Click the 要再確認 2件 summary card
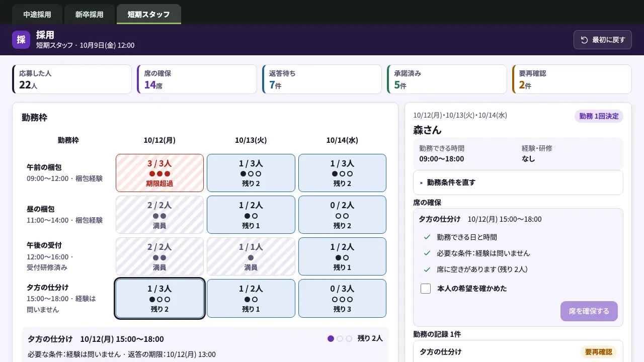Viewport: 644px width, 362px height. click(x=572, y=79)
